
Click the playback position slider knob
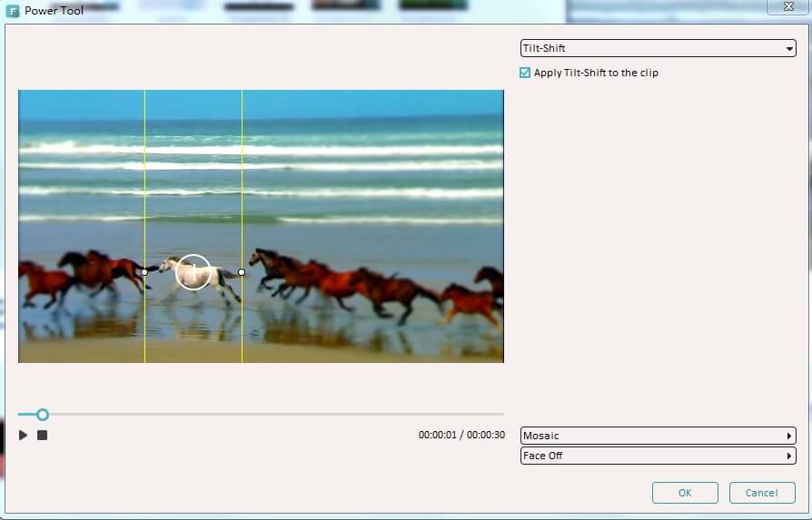[43, 415]
